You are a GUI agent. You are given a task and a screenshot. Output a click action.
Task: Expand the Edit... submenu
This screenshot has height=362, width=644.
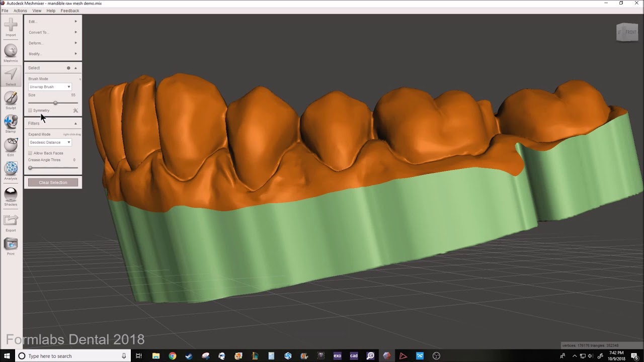tap(53, 21)
